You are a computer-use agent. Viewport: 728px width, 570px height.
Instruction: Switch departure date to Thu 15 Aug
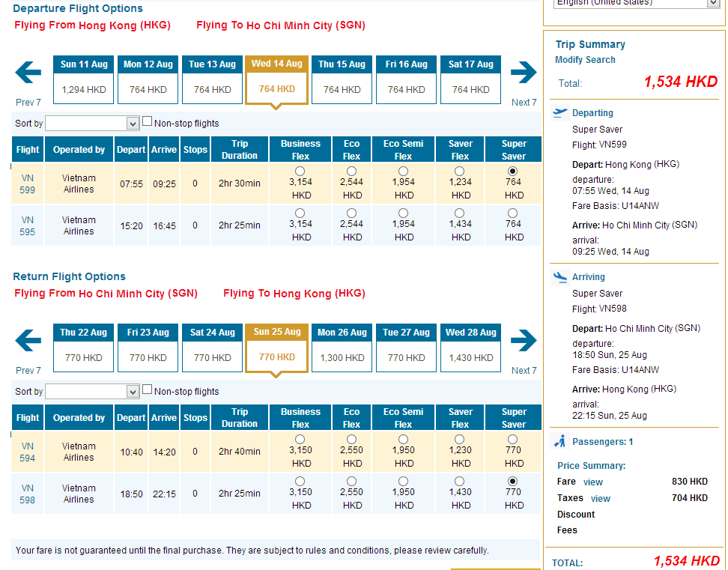[x=342, y=79]
